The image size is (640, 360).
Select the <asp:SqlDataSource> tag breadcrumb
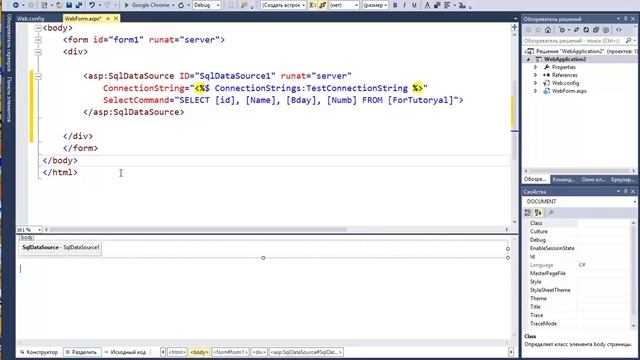click(x=306, y=352)
